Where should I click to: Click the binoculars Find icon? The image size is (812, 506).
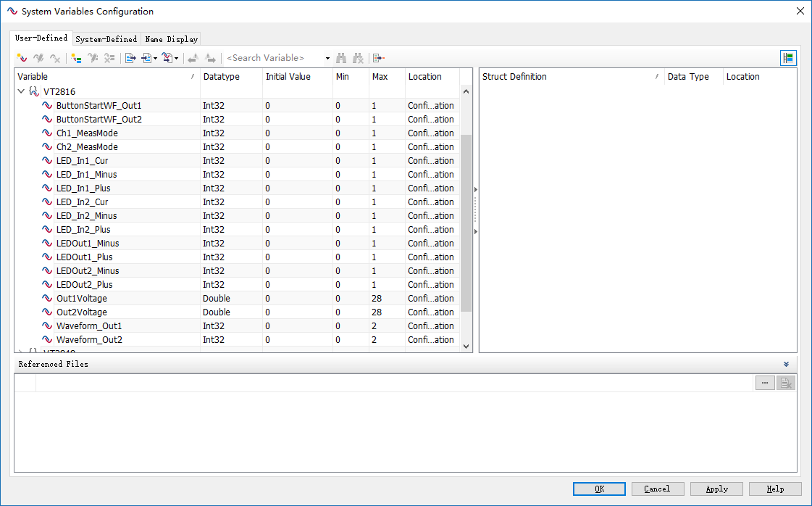(x=341, y=58)
